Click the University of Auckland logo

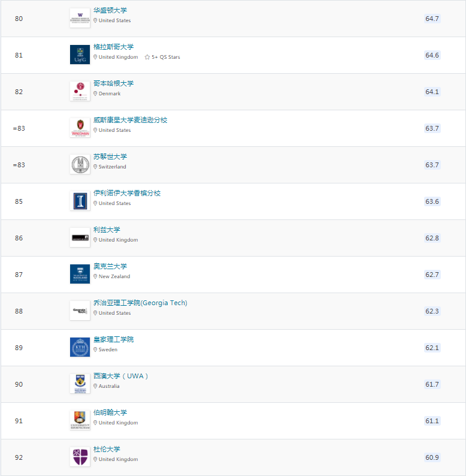80,274
